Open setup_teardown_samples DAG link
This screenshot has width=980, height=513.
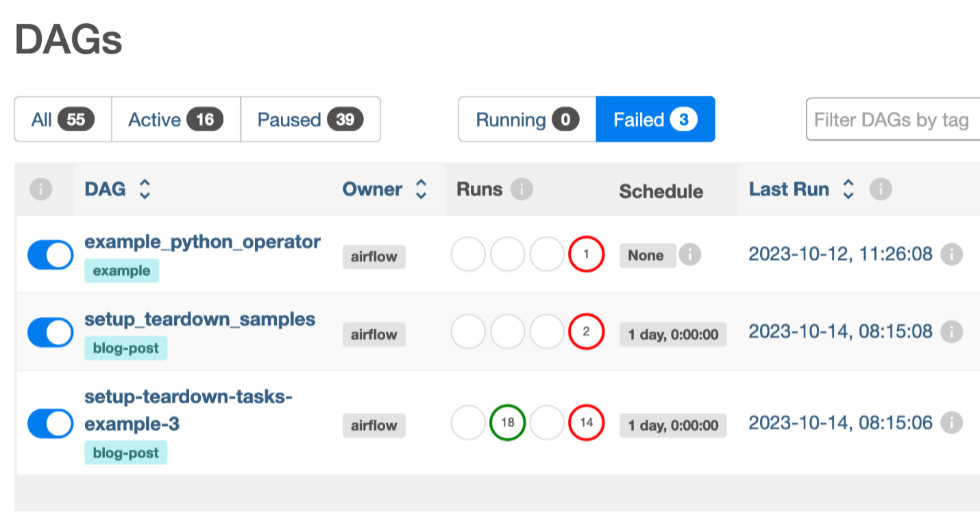click(x=200, y=319)
